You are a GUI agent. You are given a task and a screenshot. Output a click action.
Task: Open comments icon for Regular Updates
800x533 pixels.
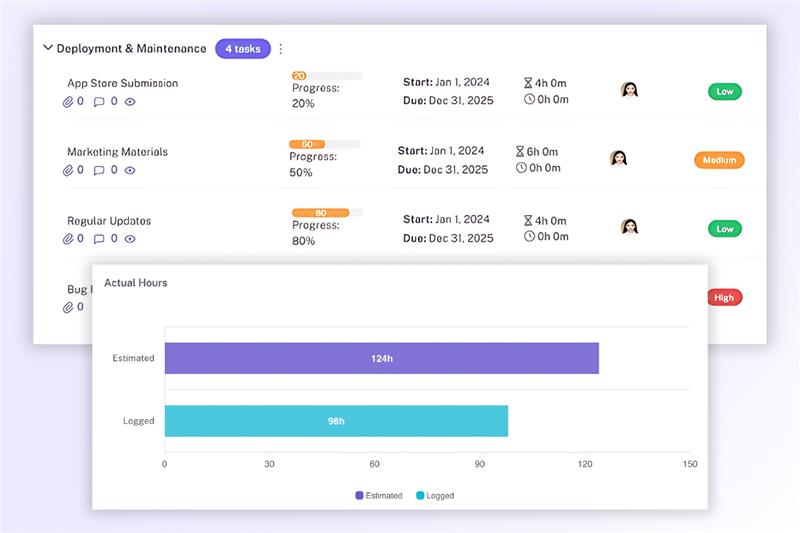point(99,239)
